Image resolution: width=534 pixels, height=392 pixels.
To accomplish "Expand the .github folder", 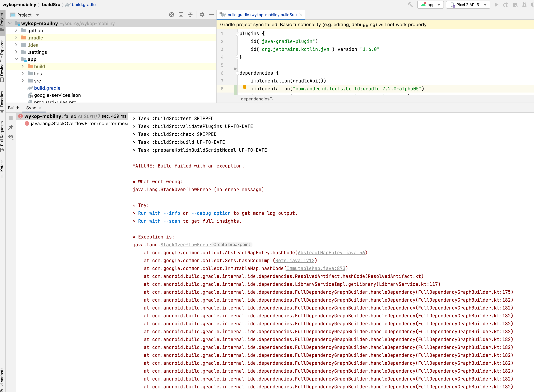I will (x=16, y=30).
